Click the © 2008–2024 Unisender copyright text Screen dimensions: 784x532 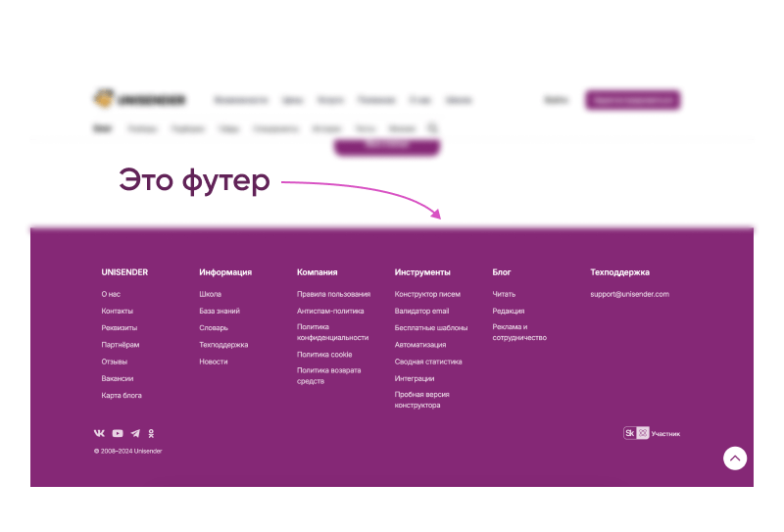point(128,451)
